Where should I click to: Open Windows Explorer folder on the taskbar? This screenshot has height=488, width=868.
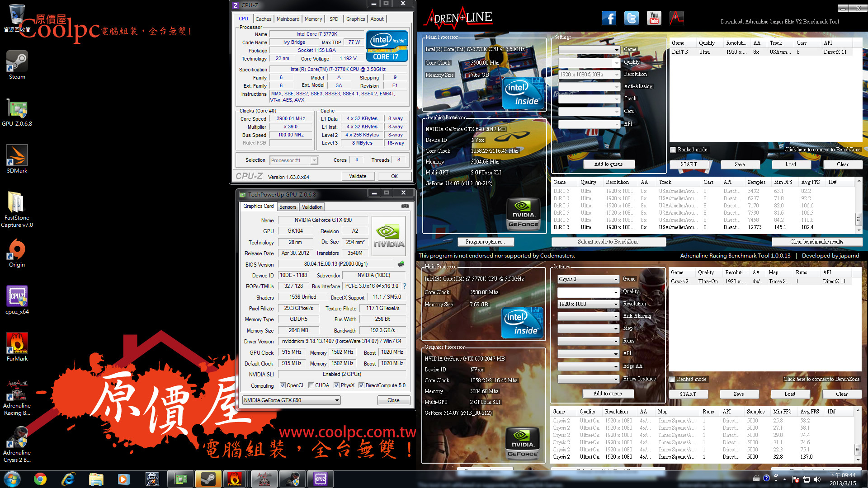[x=96, y=479]
